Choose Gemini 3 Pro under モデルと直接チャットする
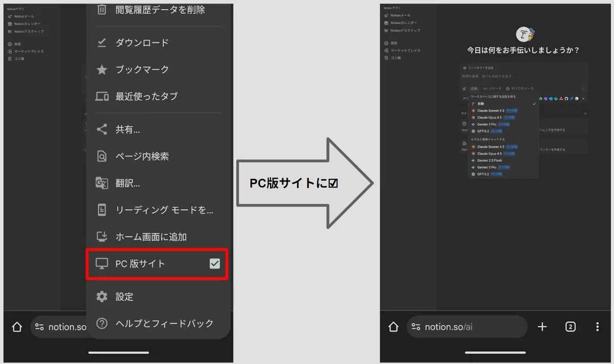Image resolution: width=614 pixels, height=364 pixels. click(x=503, y=167)
